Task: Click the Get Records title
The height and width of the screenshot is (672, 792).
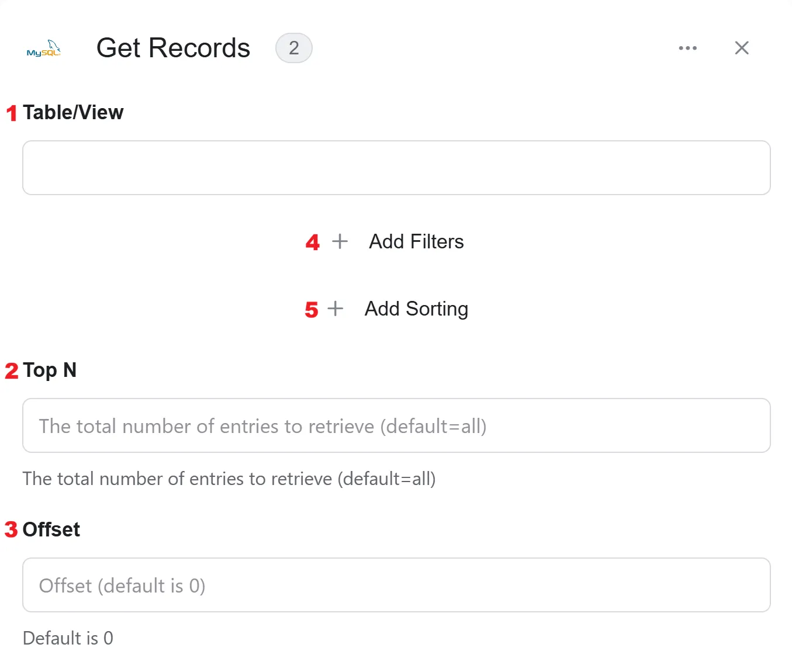Action: 173,48
